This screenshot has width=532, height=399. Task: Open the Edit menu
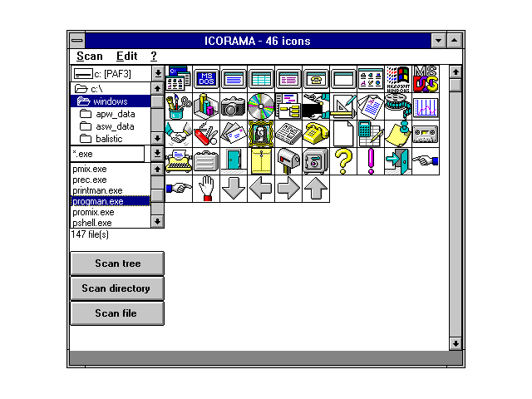click(126, 57)
